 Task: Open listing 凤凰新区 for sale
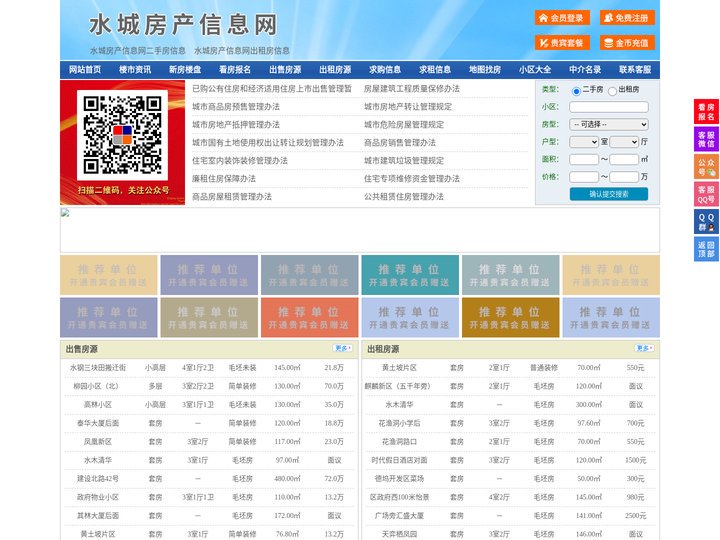pyautogui.click(x=98, y=442)
